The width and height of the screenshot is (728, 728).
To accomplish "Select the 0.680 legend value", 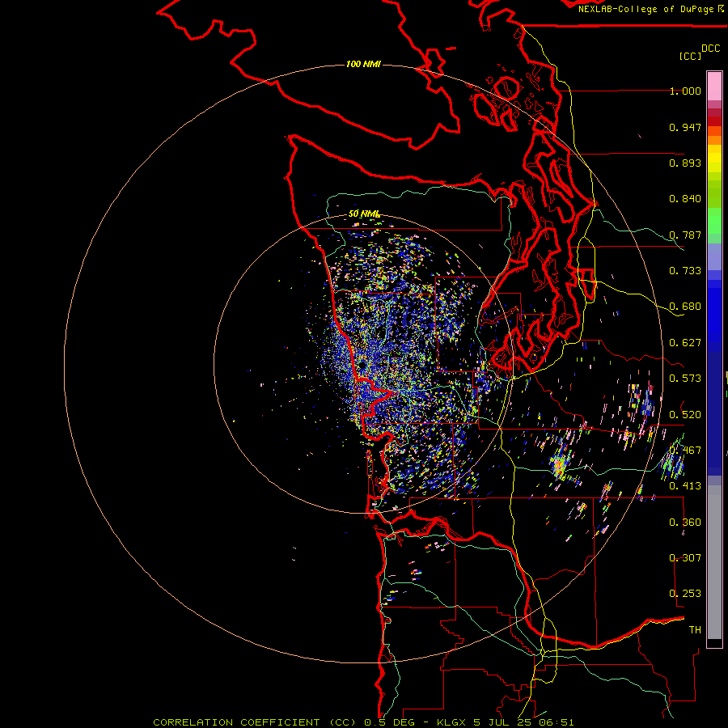I will [685, 307].
